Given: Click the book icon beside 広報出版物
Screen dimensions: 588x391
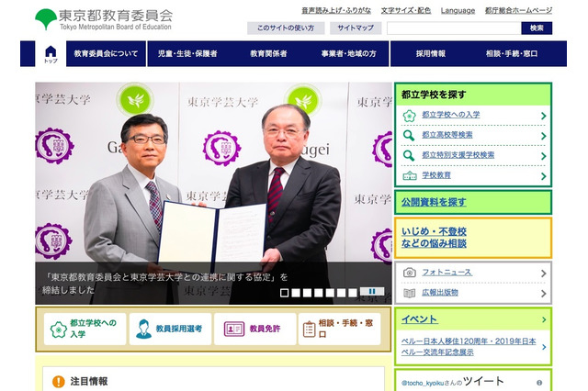Looking at the screenshot, I should 410,293.
